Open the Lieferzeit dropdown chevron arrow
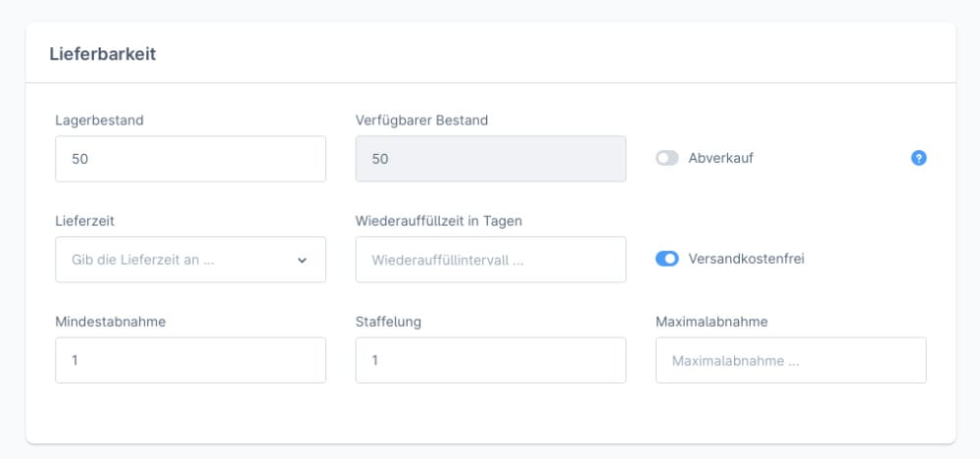Screen dimensions: 980x459 [x=302, y=260]
